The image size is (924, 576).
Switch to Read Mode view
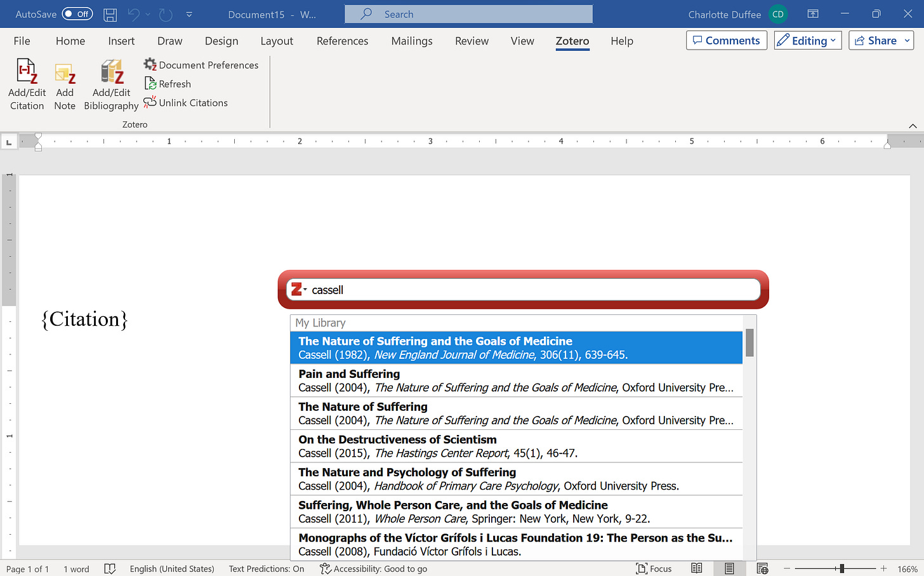point(697,568)
